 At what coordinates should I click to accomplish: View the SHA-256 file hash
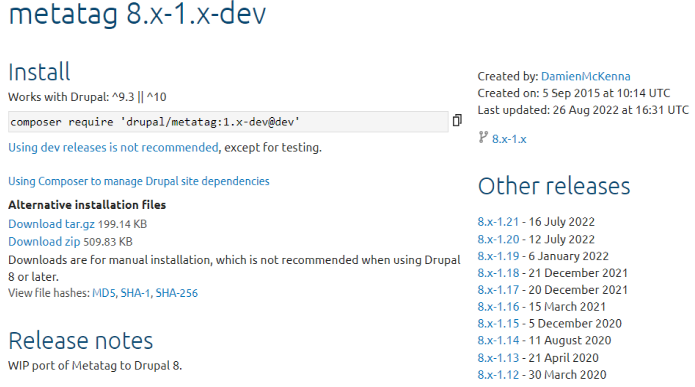(176, 293)
